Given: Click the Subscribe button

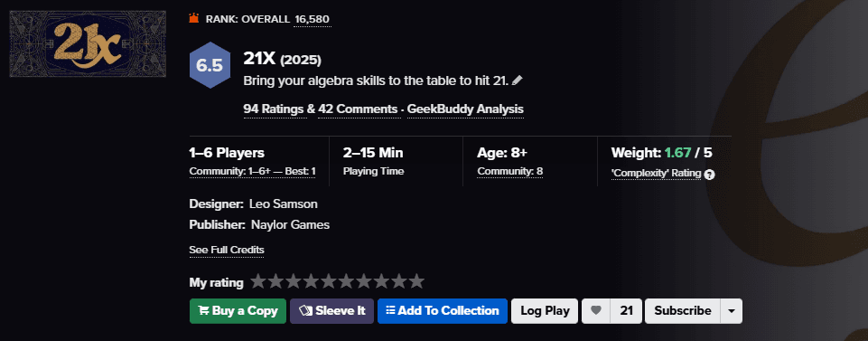Looking at the screenshot, I should (683, 311).
